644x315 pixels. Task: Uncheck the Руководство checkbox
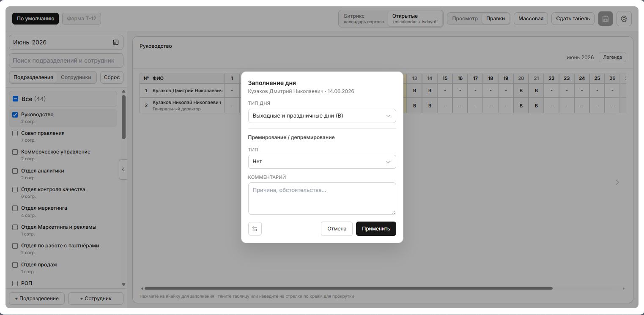coord(15,115)
